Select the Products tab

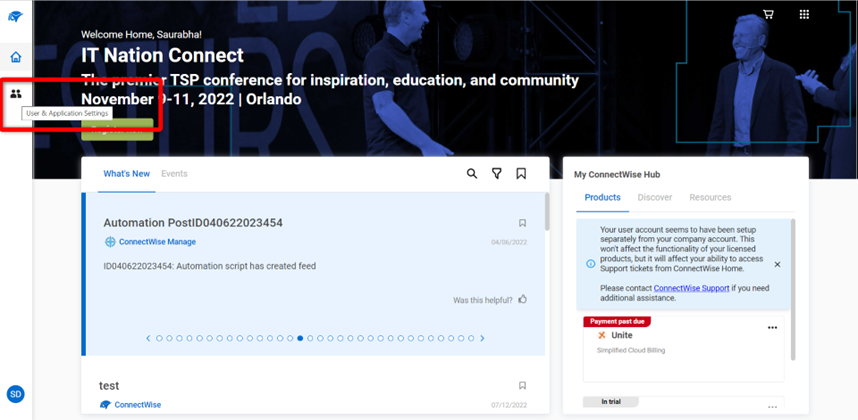602,197
